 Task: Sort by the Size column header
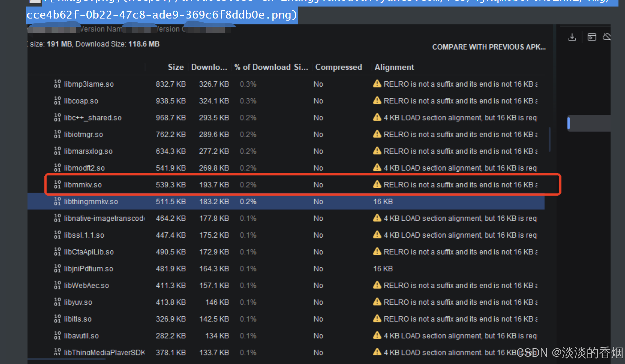click(x=176, y=67)
